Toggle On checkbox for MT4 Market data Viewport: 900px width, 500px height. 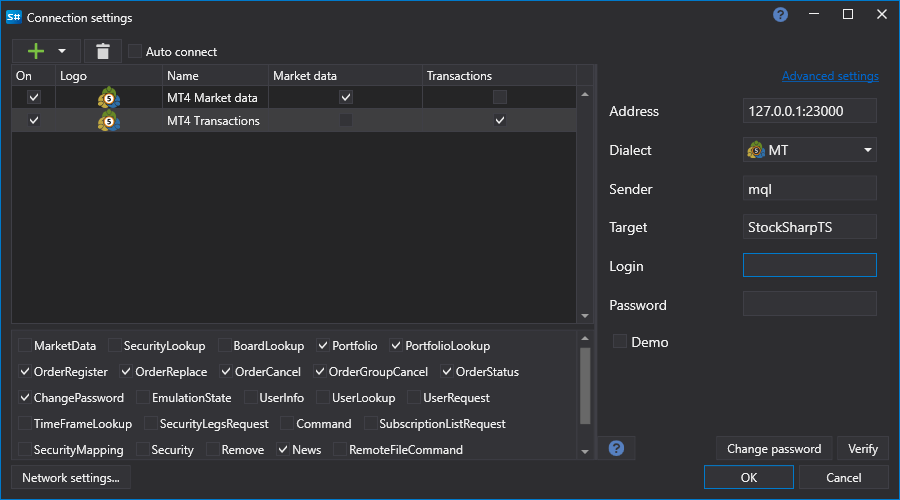tap(34, 97)
